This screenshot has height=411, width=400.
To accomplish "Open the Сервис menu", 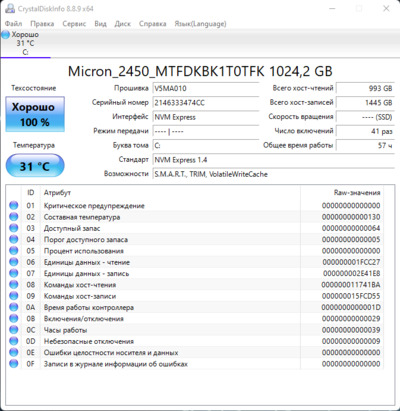I will click(74, 24).
